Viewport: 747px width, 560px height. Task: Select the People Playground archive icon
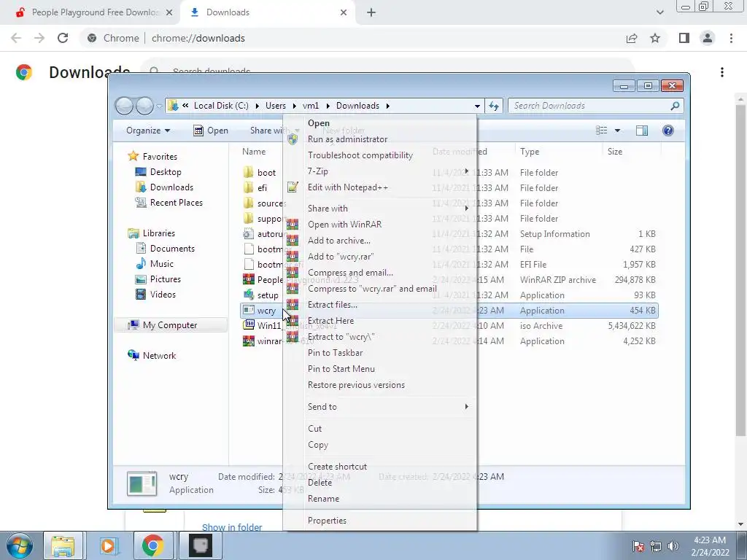coord(248,279)
